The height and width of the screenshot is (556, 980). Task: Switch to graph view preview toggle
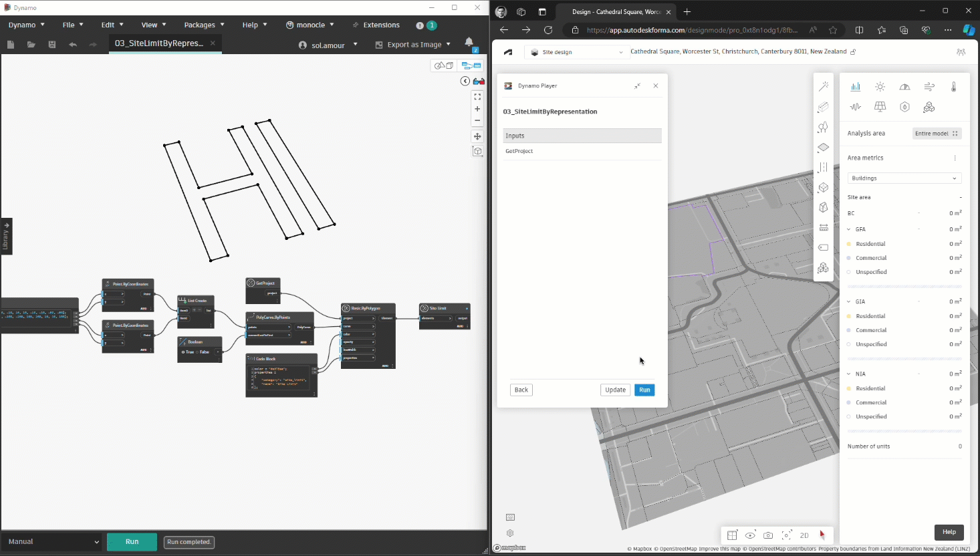(x=471, y=65)
